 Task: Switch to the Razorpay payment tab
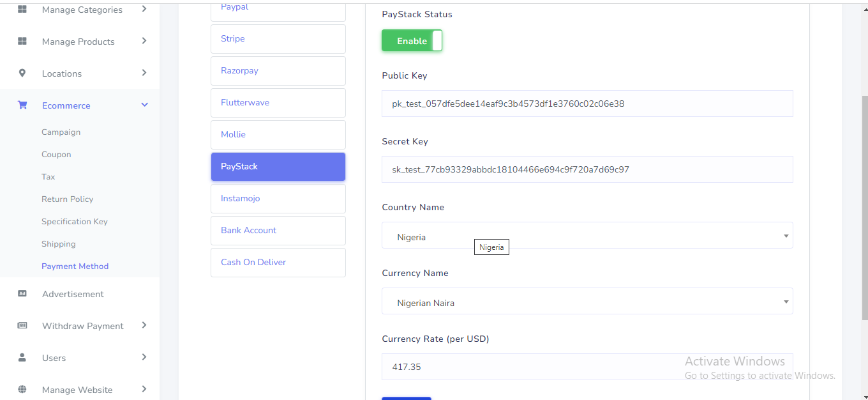tap(278, 71)
